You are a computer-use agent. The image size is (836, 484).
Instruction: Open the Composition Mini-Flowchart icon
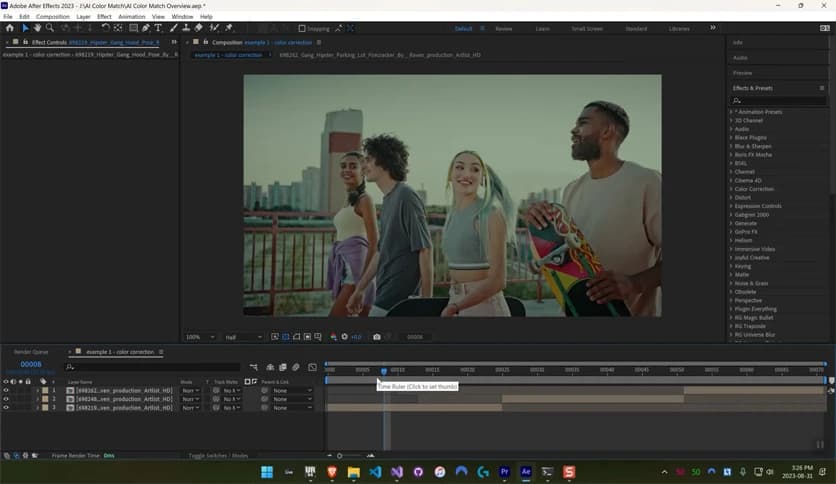[254, 367]
